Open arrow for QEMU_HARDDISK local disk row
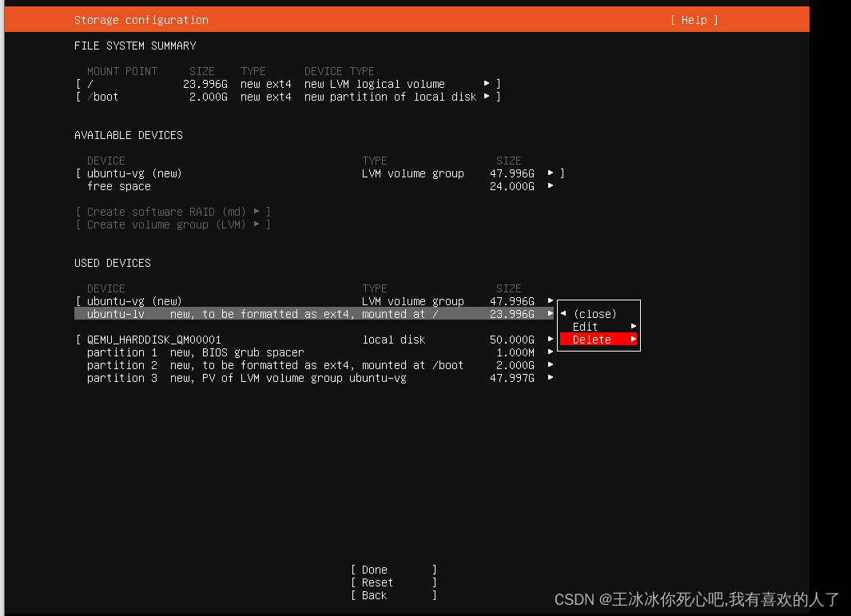The width and height of the screenshot is (851, 616). click(x=551, y=340)
